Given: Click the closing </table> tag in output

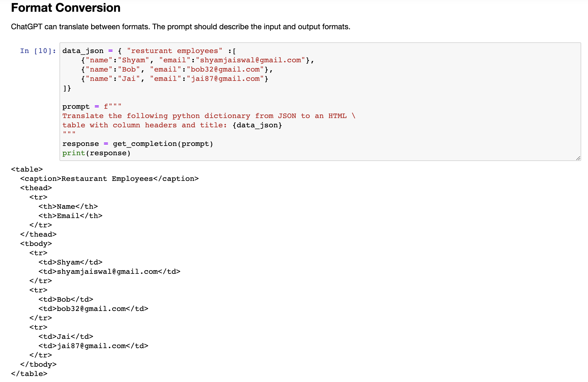Looking at the screenshot, I should click(29, 374).
